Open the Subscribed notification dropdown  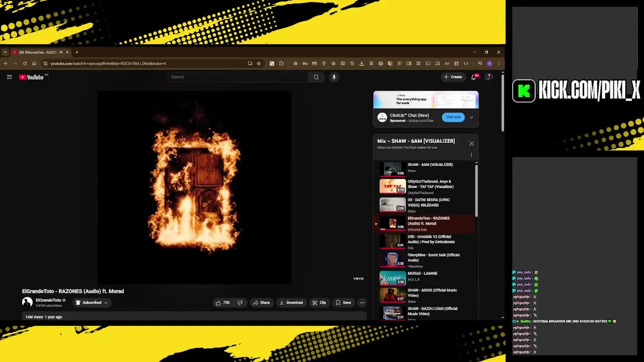(92, 303)
